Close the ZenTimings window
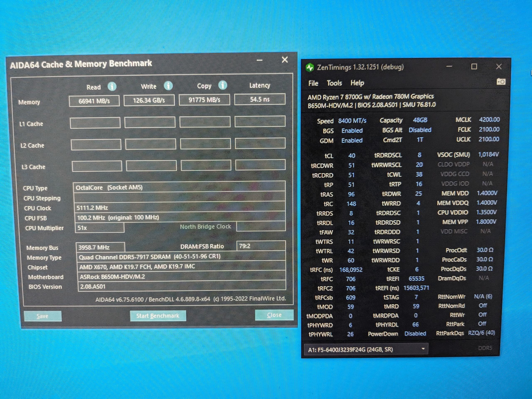Image resolution: width=532 pixels, height=399 pixels. (499, 67)
